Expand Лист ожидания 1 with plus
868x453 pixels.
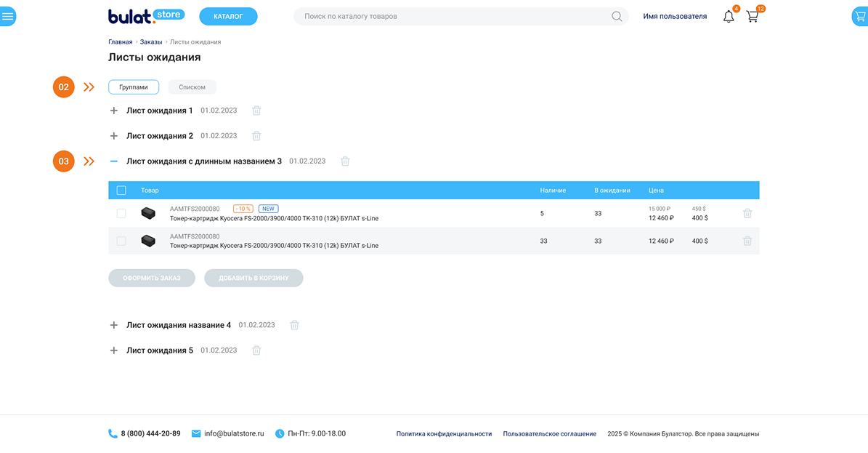pyautogui.click(x=113, y=111)
